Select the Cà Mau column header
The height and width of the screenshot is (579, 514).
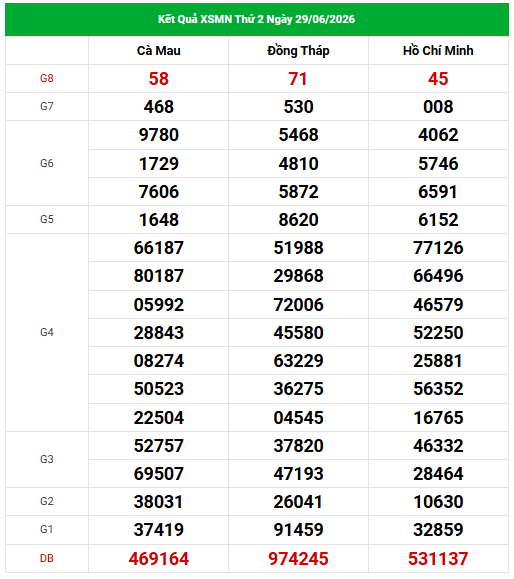pos(158,51)
